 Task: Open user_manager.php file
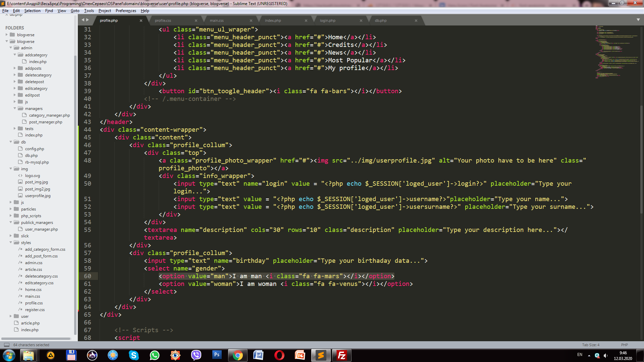41,229
